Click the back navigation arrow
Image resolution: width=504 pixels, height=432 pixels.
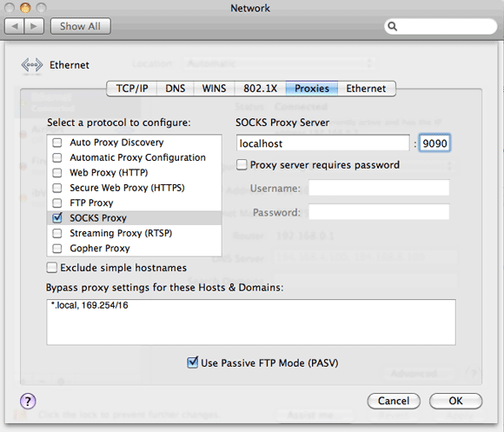(x=14, y=26)
